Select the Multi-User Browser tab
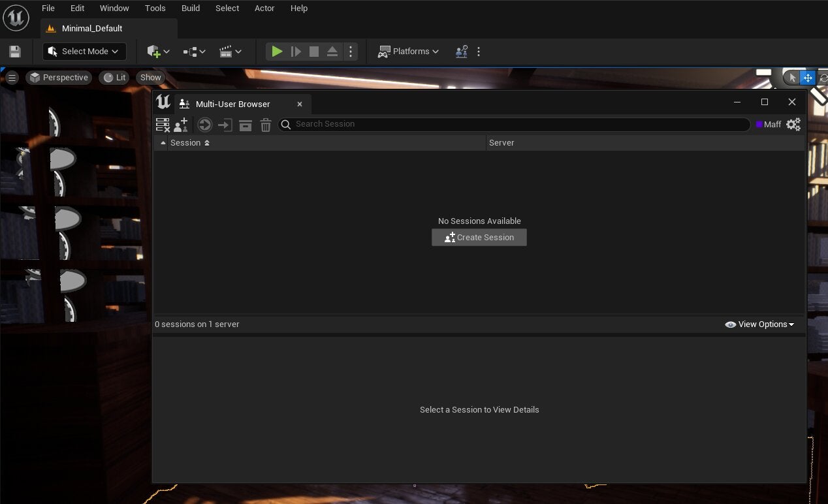 pos(232,104)
